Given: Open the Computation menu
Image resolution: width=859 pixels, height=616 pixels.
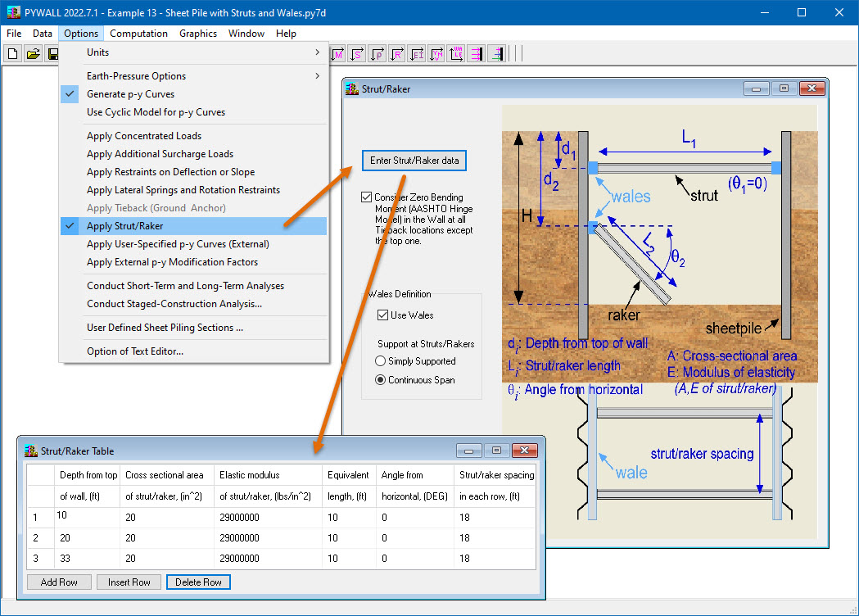Looking at the screenshot, I should pos(138,34).
